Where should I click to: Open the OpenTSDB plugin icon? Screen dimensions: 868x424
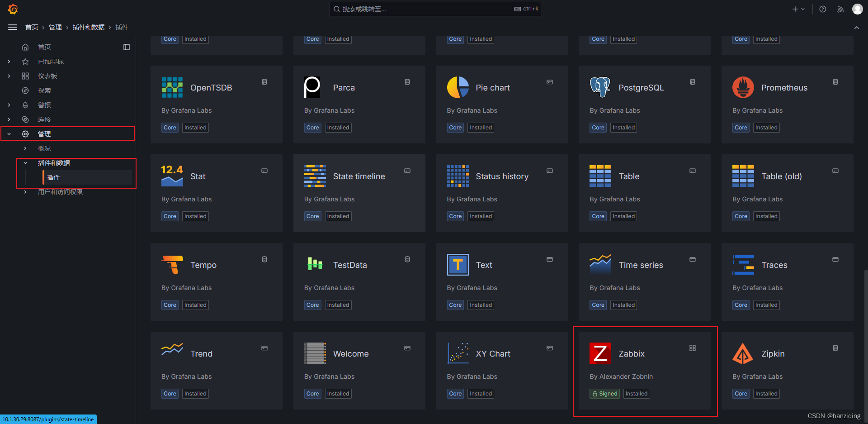pos(172,87)
